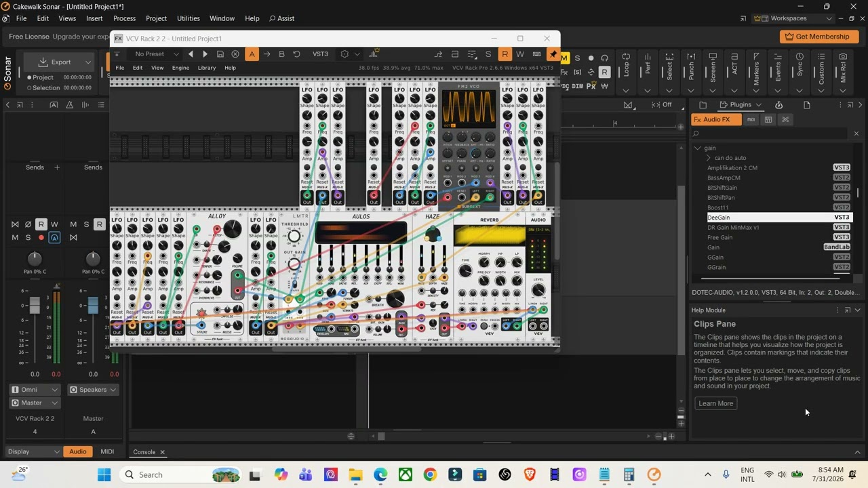The height and width of the screenshot is (488, 868).
Task: Open the Master output dropdown on strip
Action: click(x=35, y=403)
